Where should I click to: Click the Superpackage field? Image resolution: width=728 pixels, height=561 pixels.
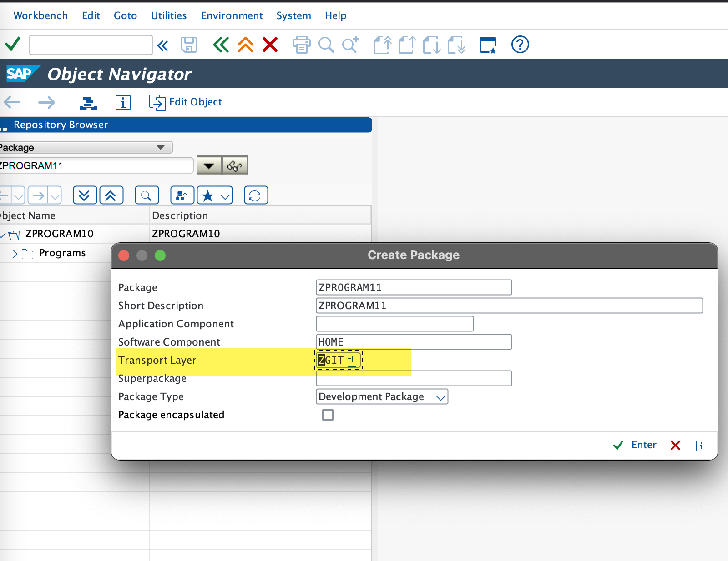414,378
